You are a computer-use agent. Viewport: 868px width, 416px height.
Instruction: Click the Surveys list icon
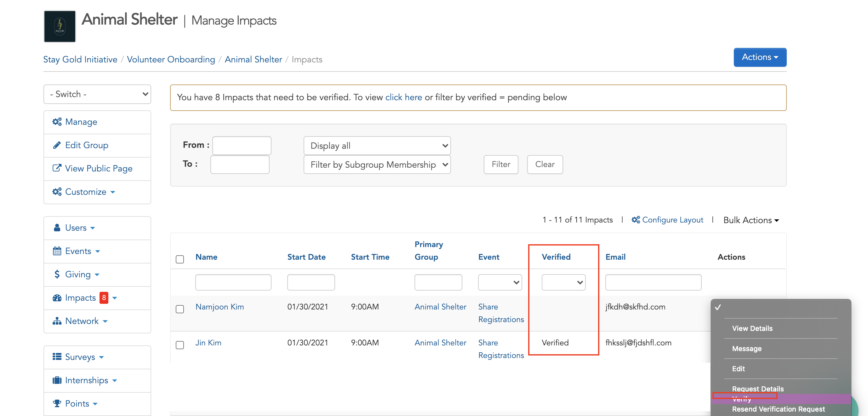(x=57, y=357)
